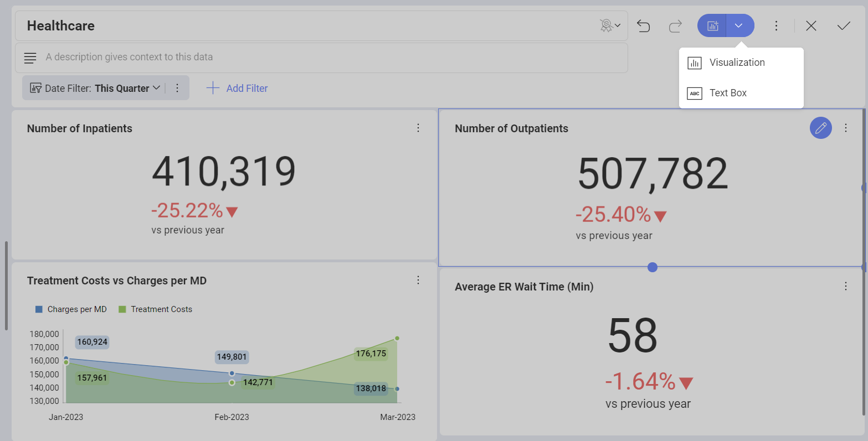Image resolution: width=868 pixels, height=441 pixels.
Task: Click the 58 ER wait time value
Action: click(633, 336)
